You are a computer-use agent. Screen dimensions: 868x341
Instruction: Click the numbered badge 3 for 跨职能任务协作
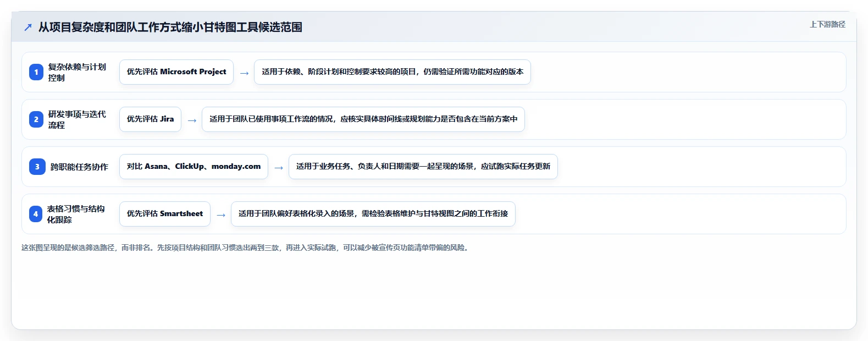[x=37, y=167]
